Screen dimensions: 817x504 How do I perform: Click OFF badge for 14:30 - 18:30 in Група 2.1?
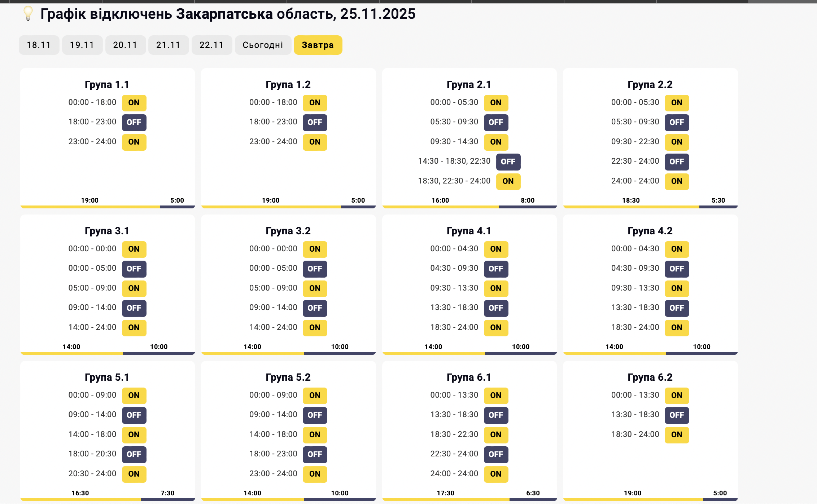508,162
